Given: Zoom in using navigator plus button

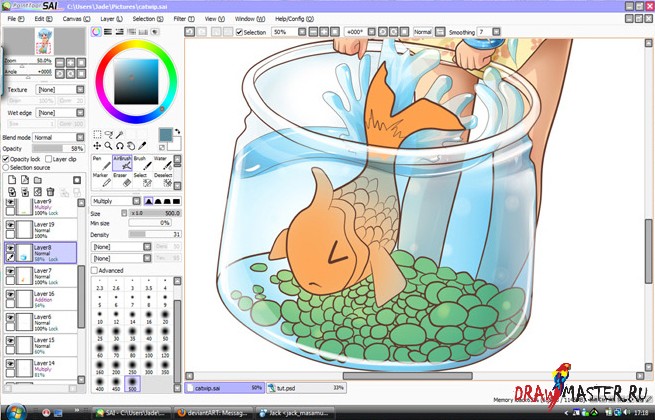Looking at the screenshot, I should click(x=71, y=63).
